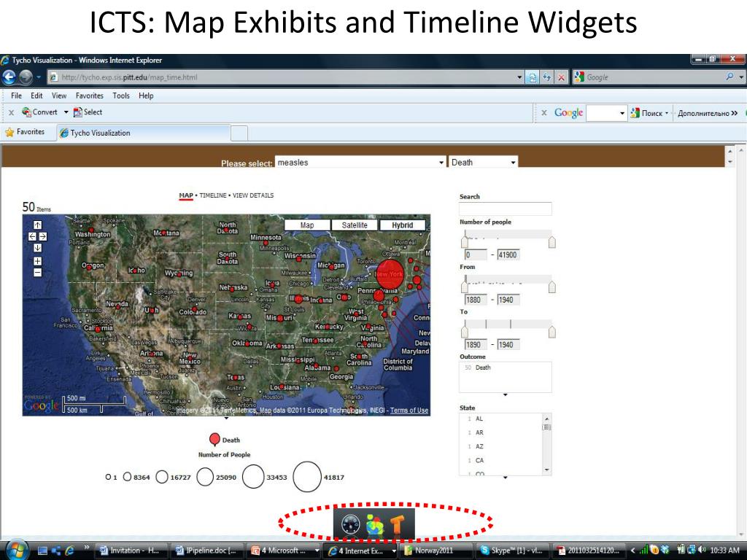The height and width of the screenshot is (560, 747).
Task: Expand the State facet with arrow below it
Action: click(x=505, y=477)
